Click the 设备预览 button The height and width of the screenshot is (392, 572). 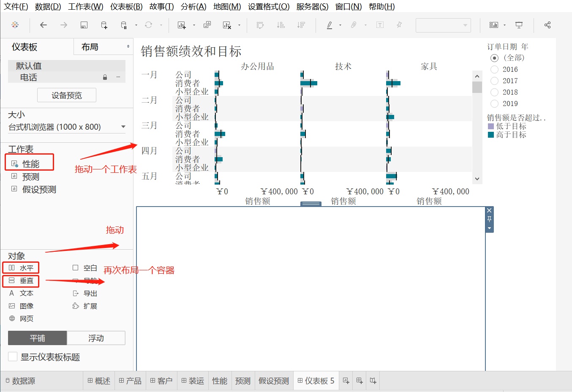point(67,95)
